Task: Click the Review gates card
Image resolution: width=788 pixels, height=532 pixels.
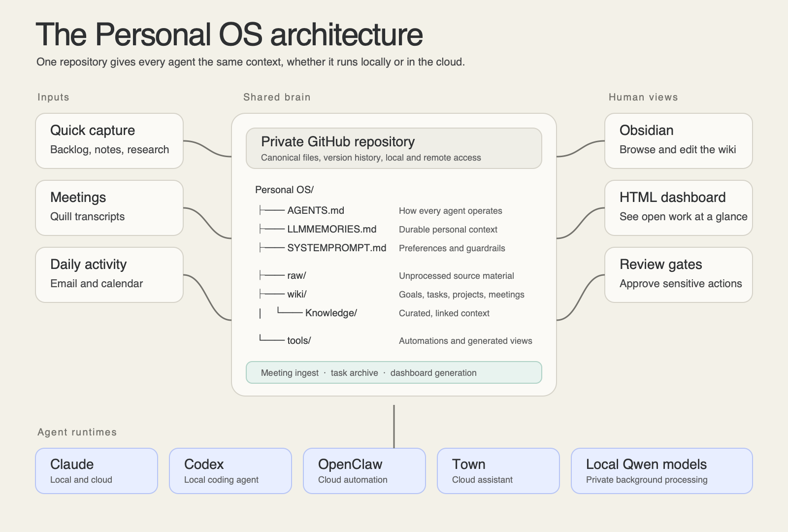Action: point(679,275)
